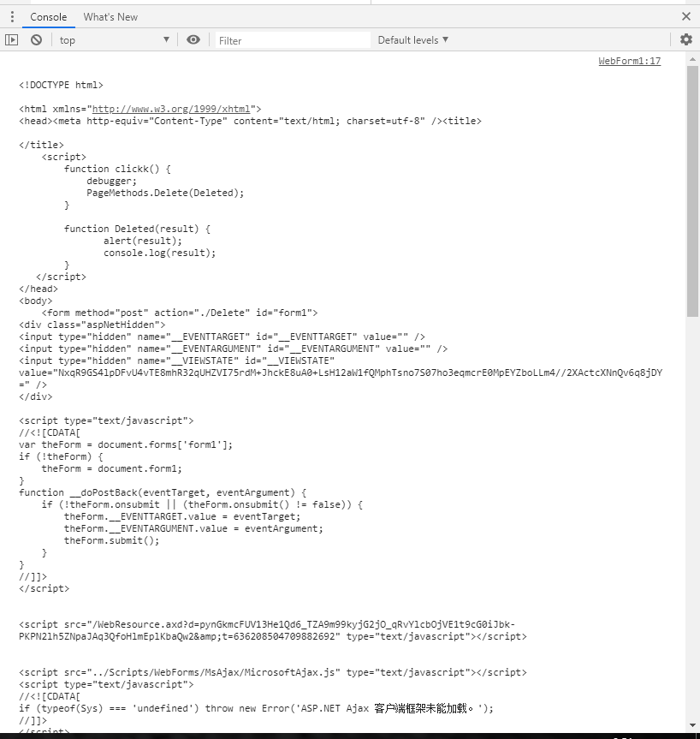The height and width of the screenshot is (739, 700).
Task: Click the 'var theForm = document.forms' line
Action: tap(126, 444)
